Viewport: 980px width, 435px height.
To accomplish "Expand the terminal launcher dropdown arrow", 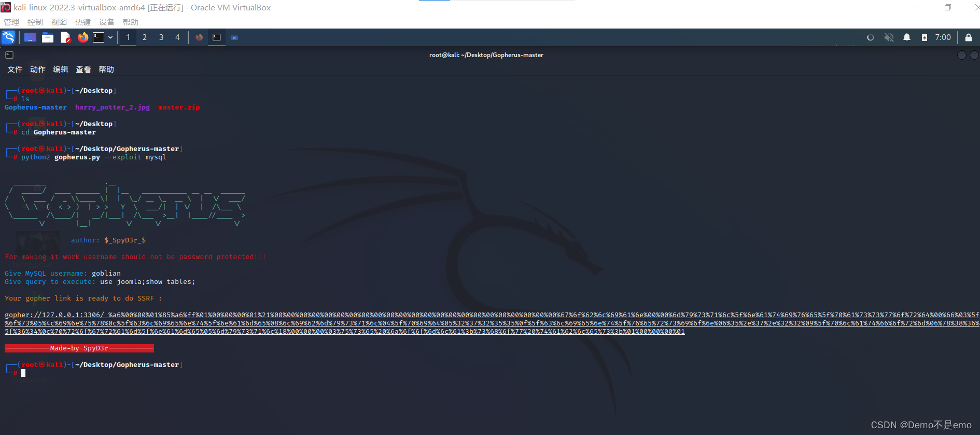I will (110, 37).
